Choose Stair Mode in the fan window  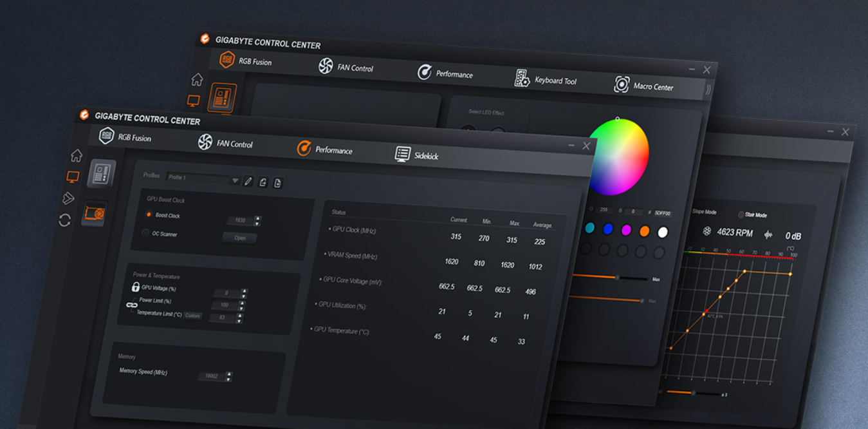pos(741,214)
